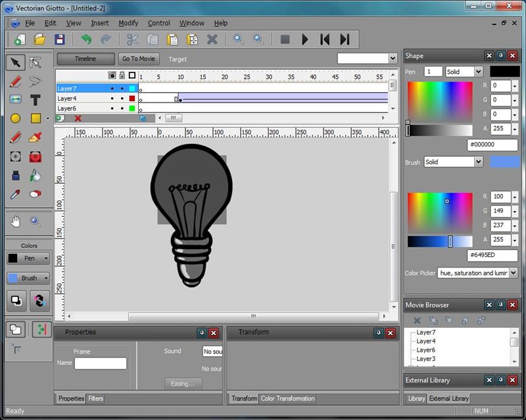The image size is (526, 420).
Task: Open the Pen style Solid dropdown
Action: (x=464, y=72)
